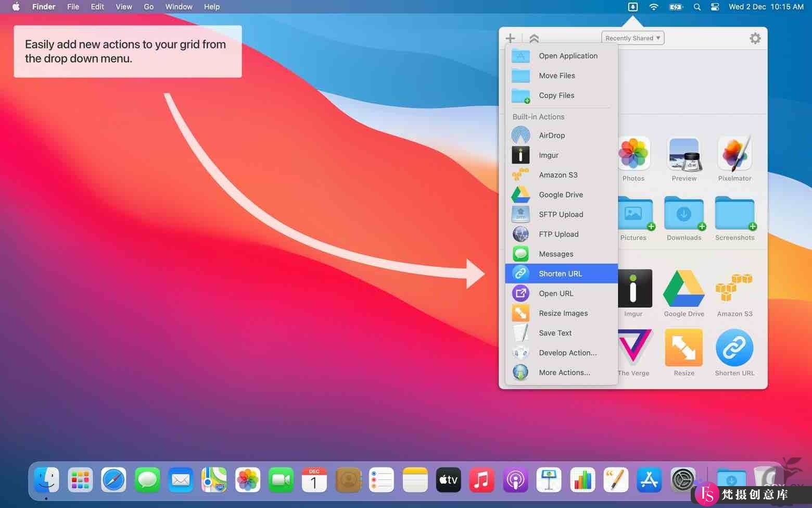Select Messages in the actions menu
Screen dimensions: 812x508
pos(561,254)
